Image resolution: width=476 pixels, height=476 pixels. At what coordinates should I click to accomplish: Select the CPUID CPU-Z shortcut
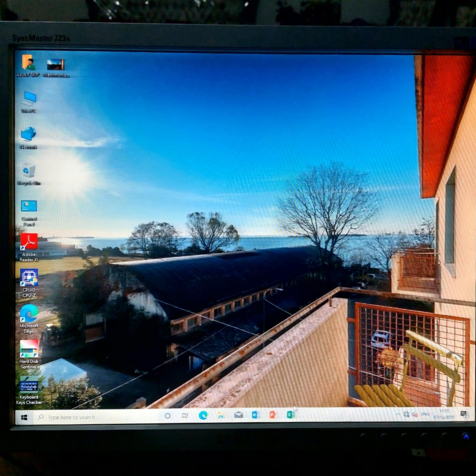(29, 283)
